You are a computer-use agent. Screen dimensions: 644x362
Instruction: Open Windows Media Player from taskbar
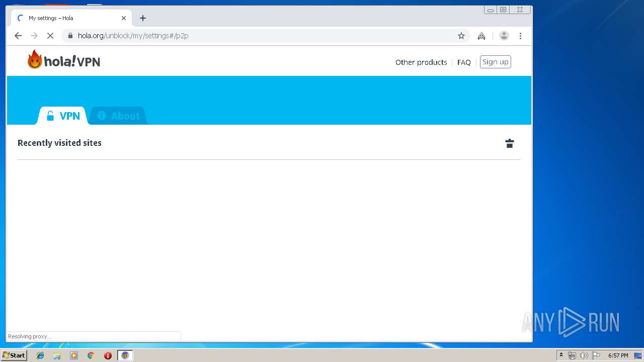click(74, 355)
